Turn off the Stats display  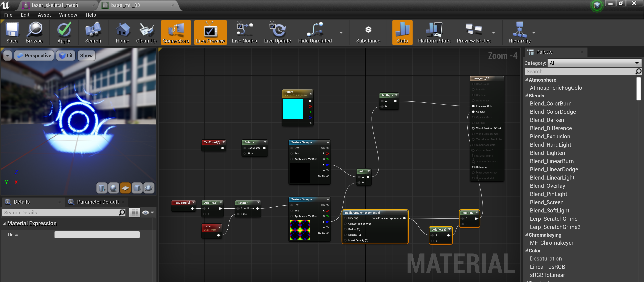[x=402, y=33]
